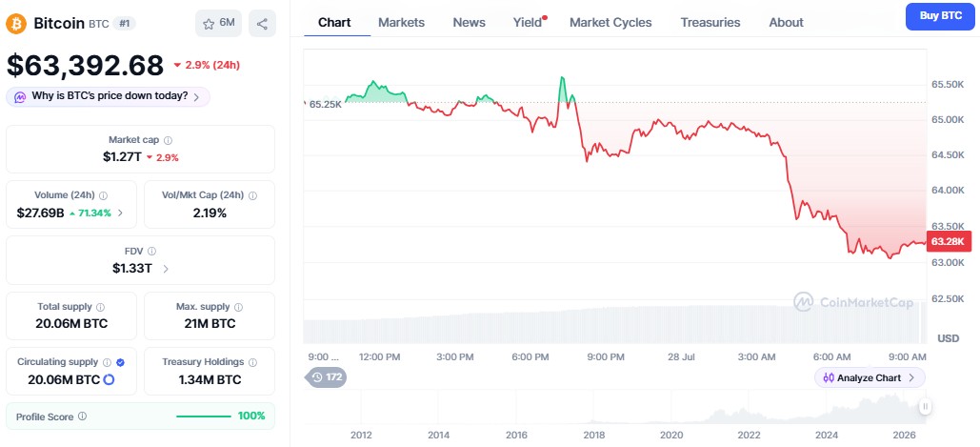Show info icon beside Total supply
This screenshot has width=980, height=447.
point(101,307)
